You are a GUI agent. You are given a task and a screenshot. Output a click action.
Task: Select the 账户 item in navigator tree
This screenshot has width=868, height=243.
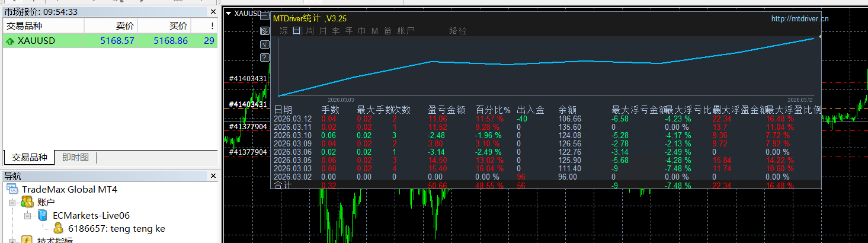click(46, 203)
